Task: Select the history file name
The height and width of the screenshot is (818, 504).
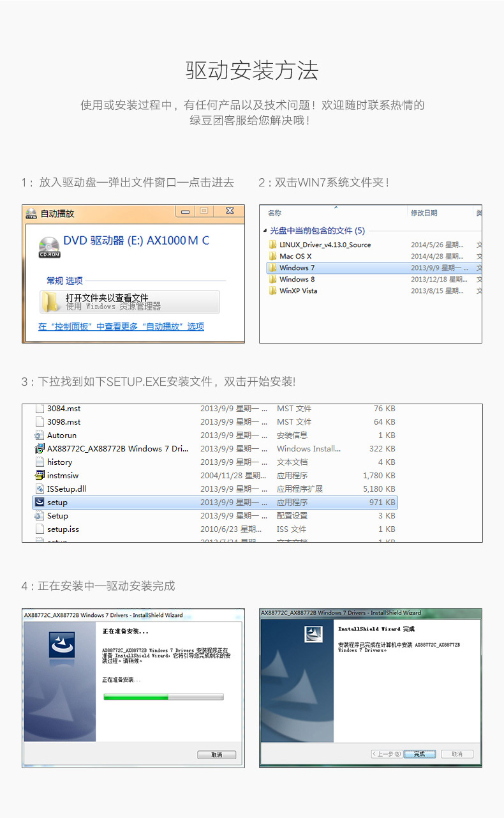Action: 59,462
